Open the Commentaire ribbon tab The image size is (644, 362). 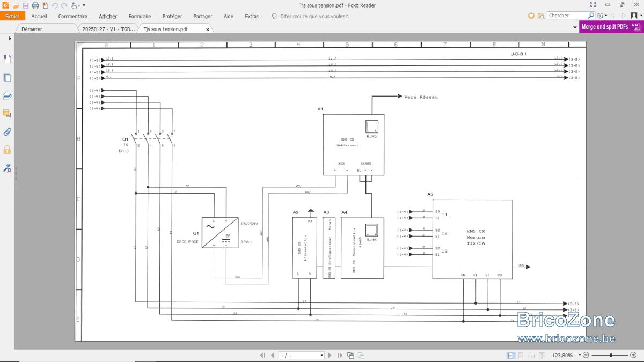pyautogui.click(x=73, y=16)
